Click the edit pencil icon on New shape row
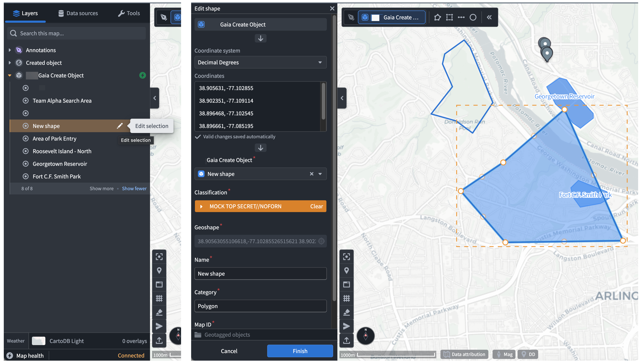The width and height of the screenshot is (644, 364). pyautogui.click(x=120, y=126)
